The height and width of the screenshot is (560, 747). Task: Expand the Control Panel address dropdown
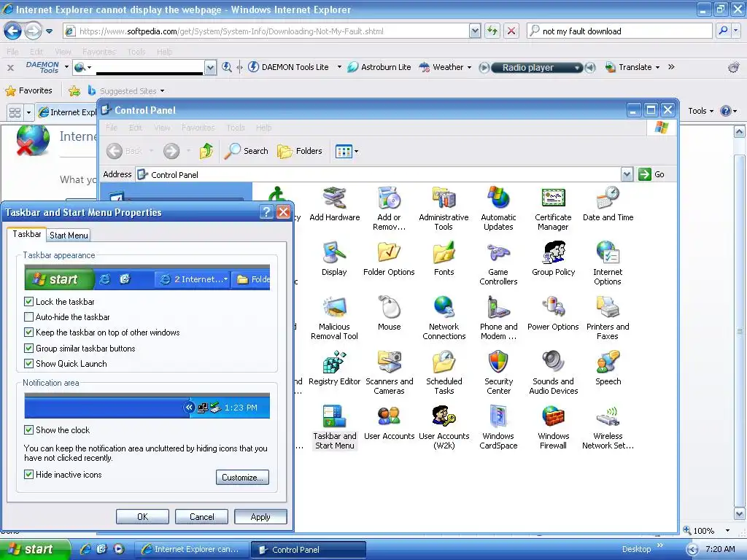627,174
